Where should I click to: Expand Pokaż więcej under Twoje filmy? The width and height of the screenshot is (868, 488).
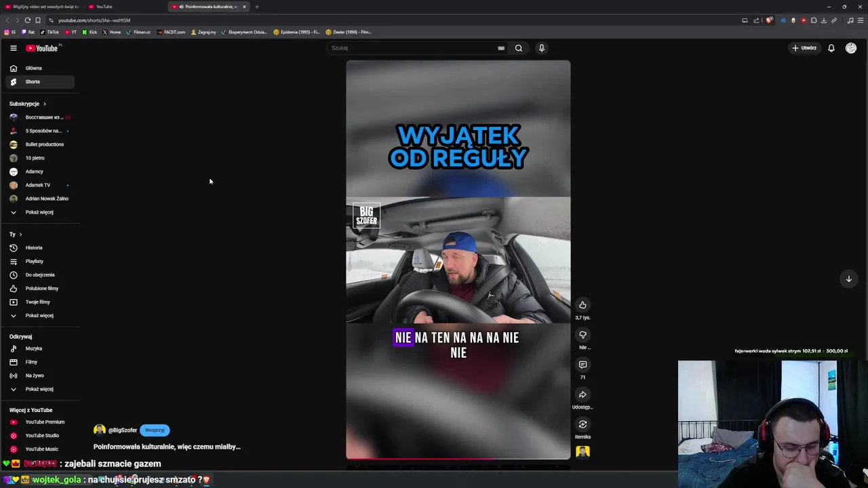(40, 316)
